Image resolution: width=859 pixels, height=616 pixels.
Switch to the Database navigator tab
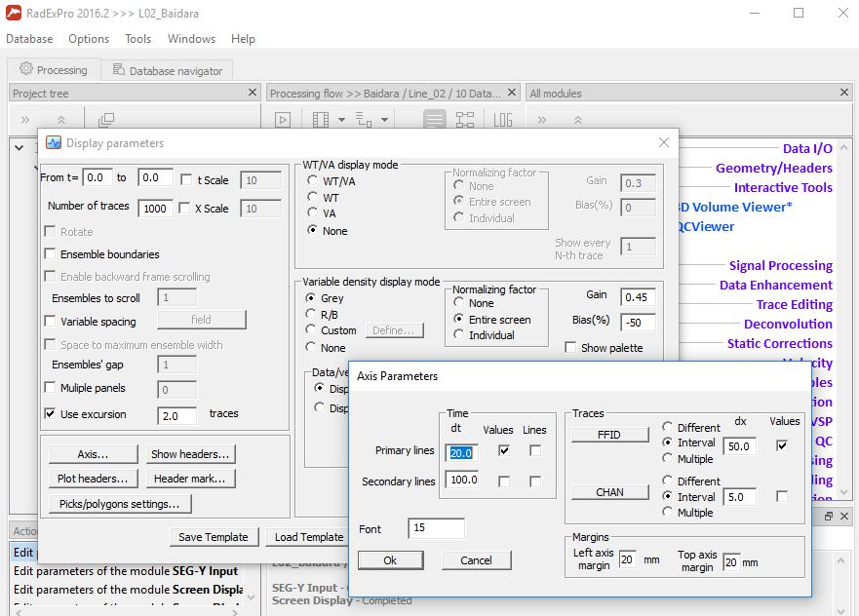coord(167,70)
